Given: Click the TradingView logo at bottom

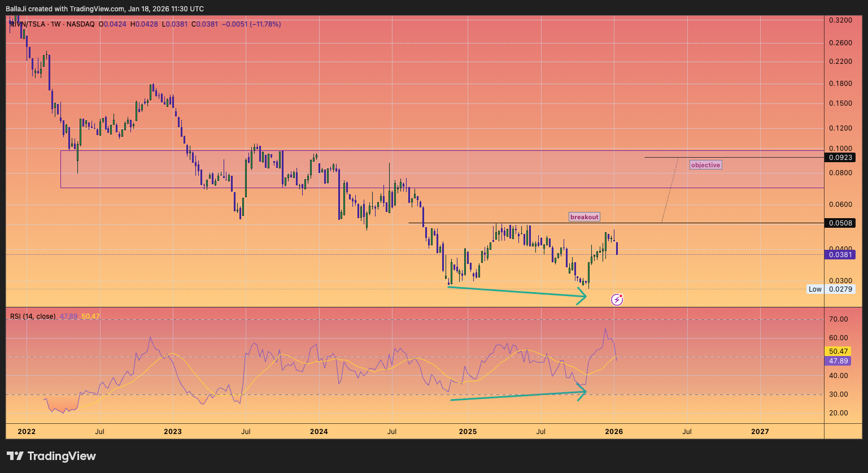Looking at the screenshot, I should click(x=51, y=456).
